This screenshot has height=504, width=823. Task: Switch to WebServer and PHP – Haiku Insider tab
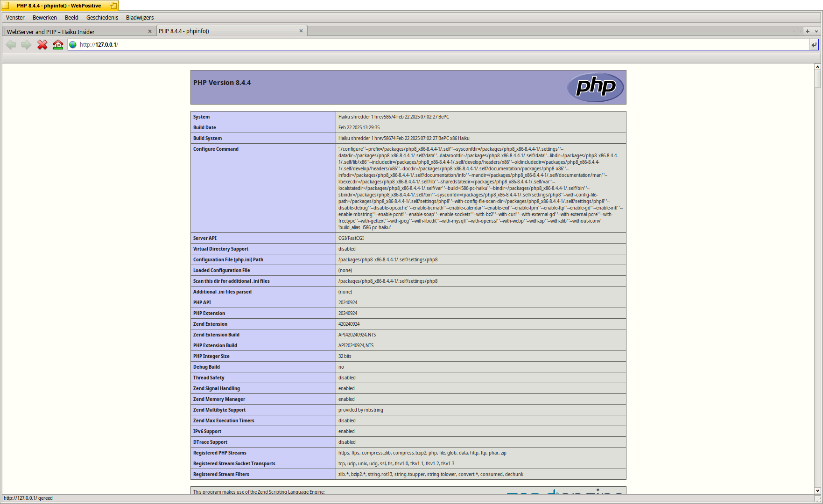point(79,32)
